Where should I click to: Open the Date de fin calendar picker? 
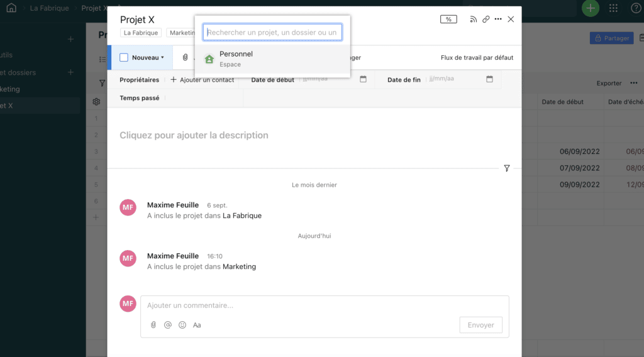click(x=489, y=79)
